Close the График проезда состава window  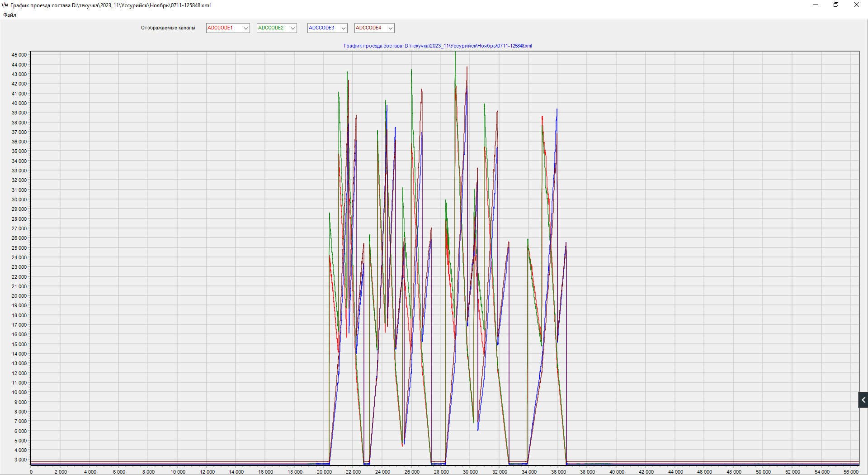(856, 5)
